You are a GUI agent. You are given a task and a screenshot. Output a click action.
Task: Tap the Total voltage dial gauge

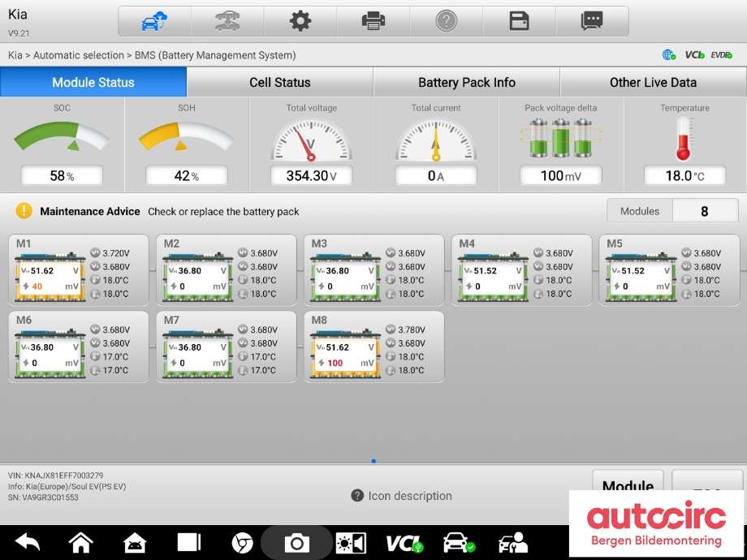tap(311, 140)
